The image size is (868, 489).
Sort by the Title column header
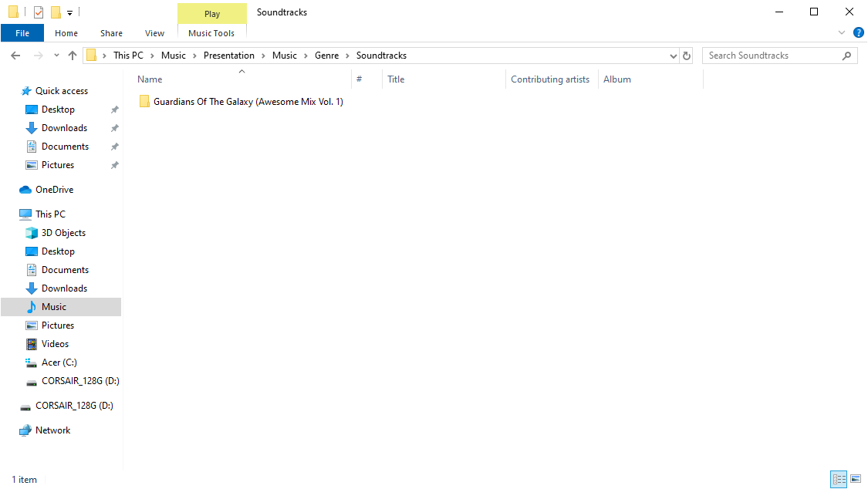pyautogui.click(x=444, y=79)
